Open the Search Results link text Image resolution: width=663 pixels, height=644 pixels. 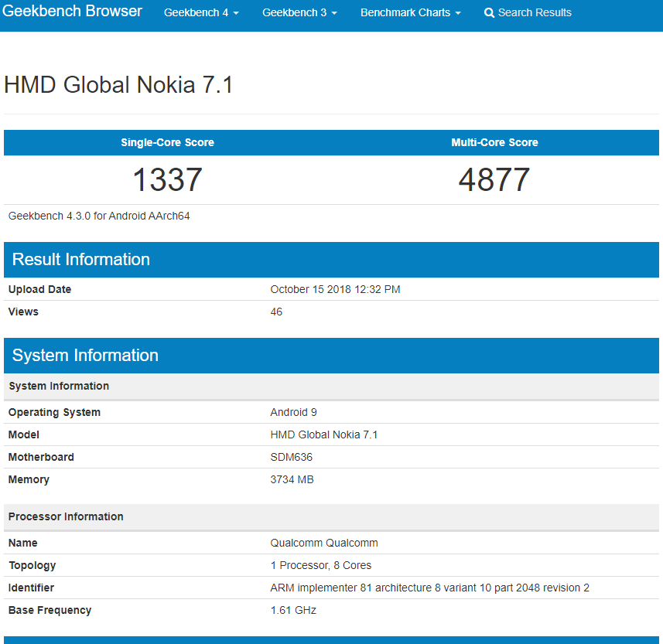[535, 12]
